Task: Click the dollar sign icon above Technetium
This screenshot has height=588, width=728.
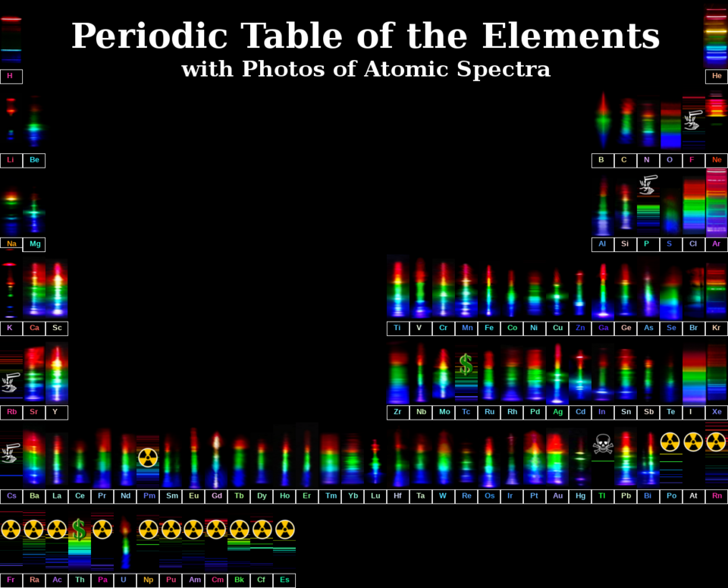Action: (466, 365)
